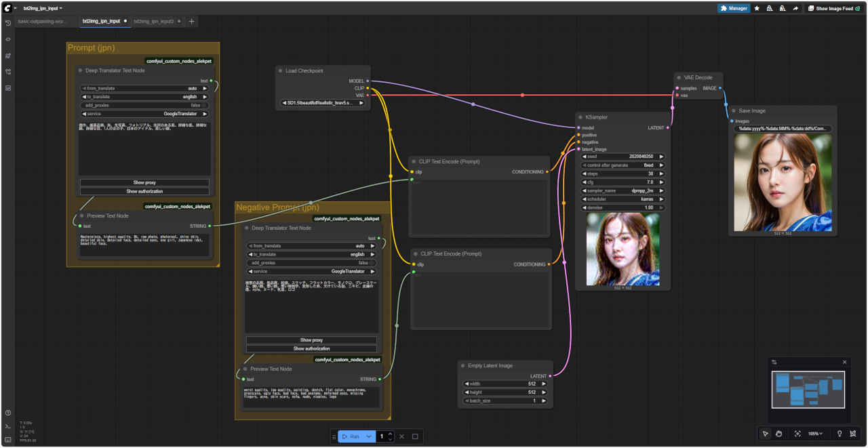Viewport: 868px width, 448px height.
Task: Click the lightbulb icon in bottom toolbar
Action: pos(840,434)
